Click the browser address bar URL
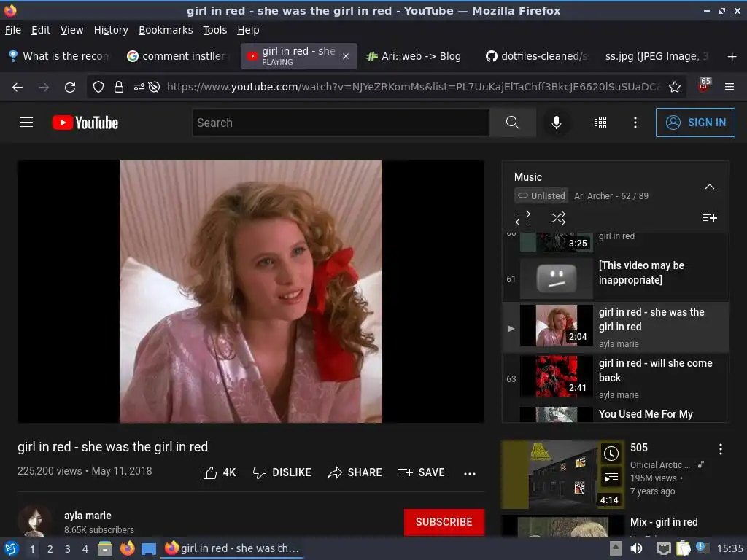Viewport: 747px width, 560px height. (414, 87)
